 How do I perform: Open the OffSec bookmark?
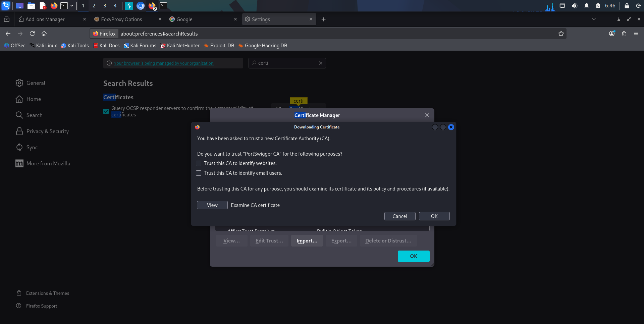pos(15,46)
